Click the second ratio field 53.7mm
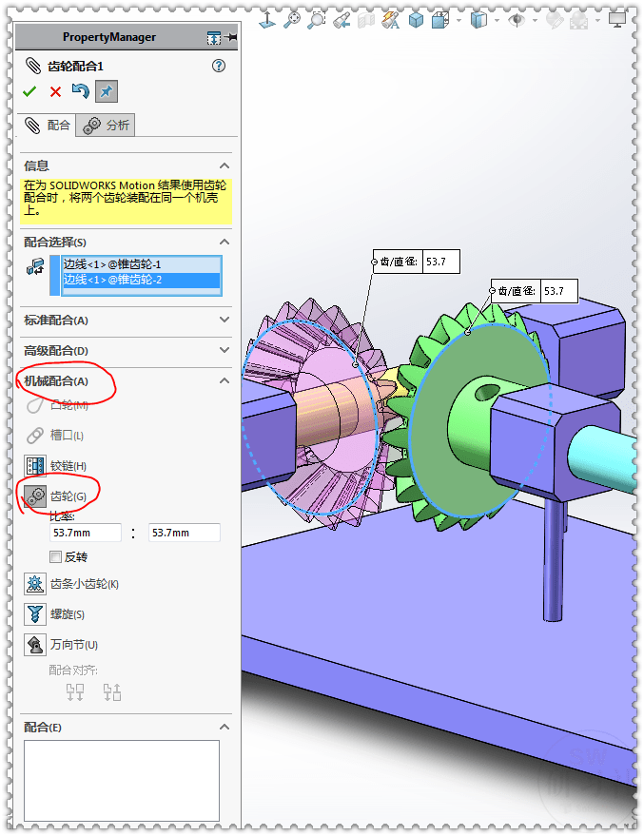This screenshot has height=836, width=644. pyautogui.click(x=184, y=533)
